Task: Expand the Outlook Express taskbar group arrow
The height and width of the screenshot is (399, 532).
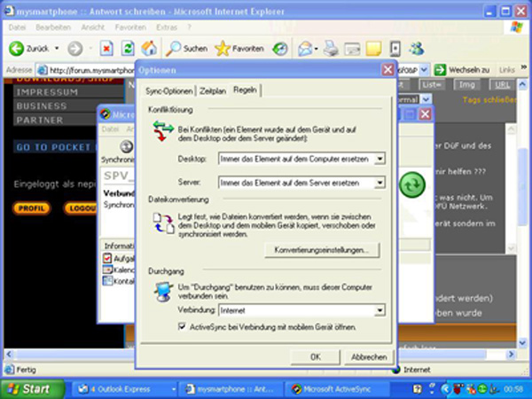Action: (174, 389)
